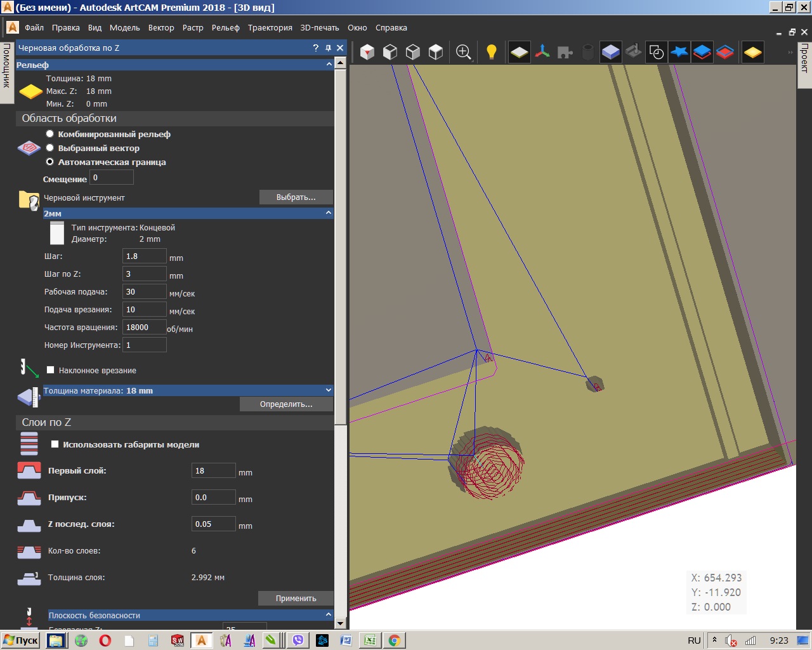Open Viber from the taskbar
Screen dimensions: 812x650
point(298,640)
